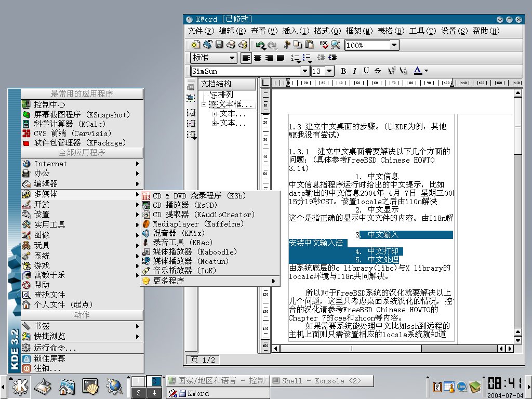Expand the first 文本 tree child
532x399 pixels.
coord(214,114)
